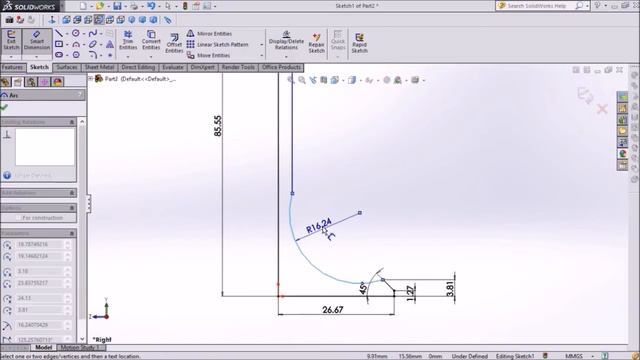Image resolution: width=640 pixels, height=360 pixels.
Task: Open the Motion Study 1 tab
Action: [x=80, y=347]
